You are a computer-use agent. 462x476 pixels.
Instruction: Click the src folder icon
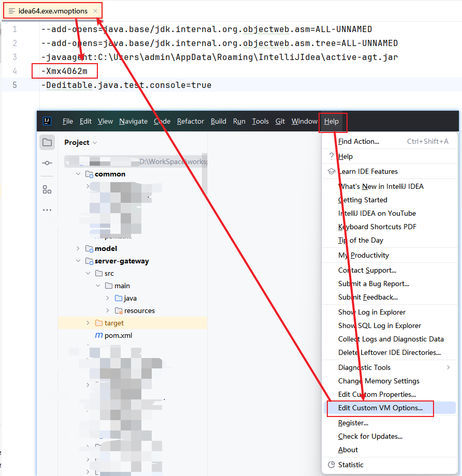point(99,273)
